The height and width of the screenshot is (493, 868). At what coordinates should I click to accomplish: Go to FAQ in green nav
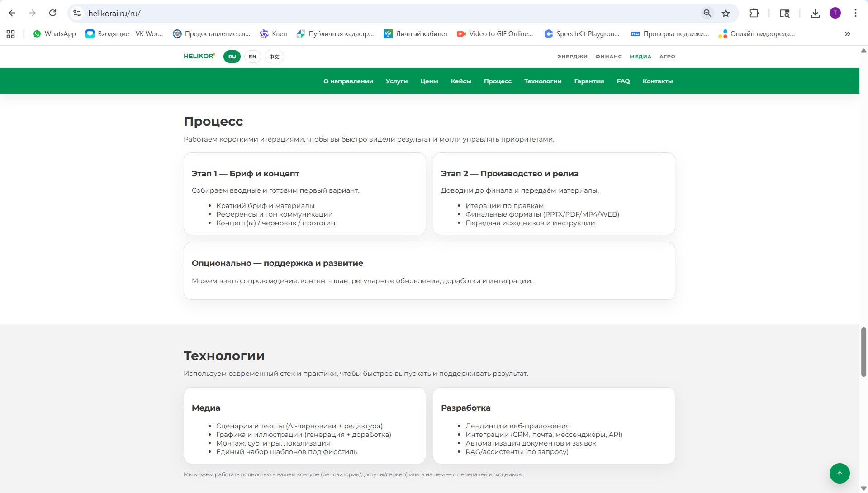[x=623, y=81]
